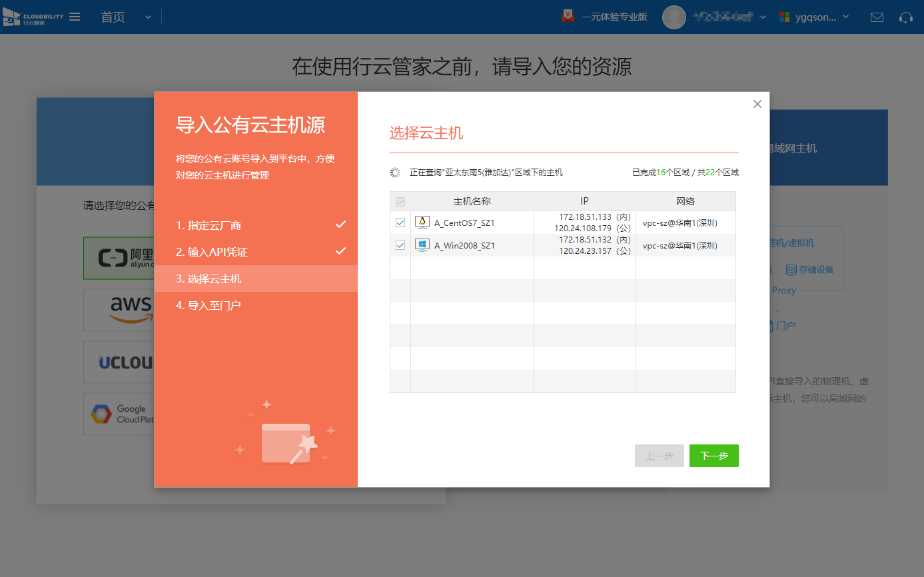Click the 主机名称 column header
Image resolution: width=924 pixels, height=577 pixels.
pos(472,201)
